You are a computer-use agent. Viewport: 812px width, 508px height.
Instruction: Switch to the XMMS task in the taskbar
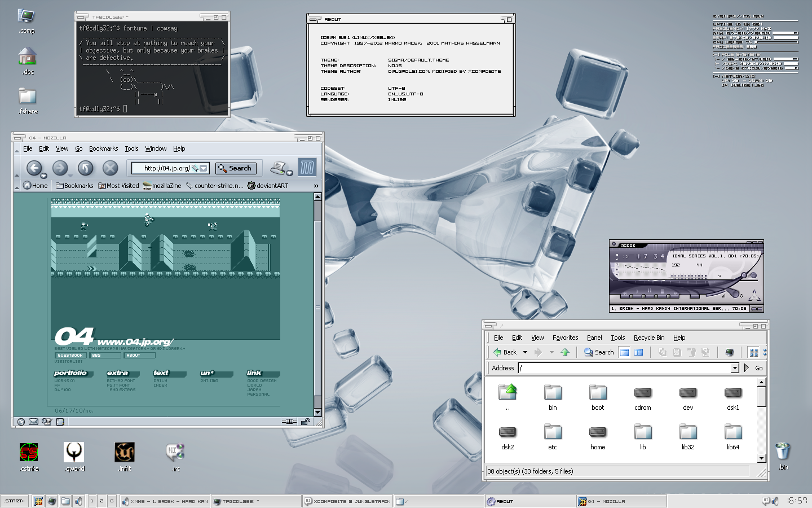[164, 501]
